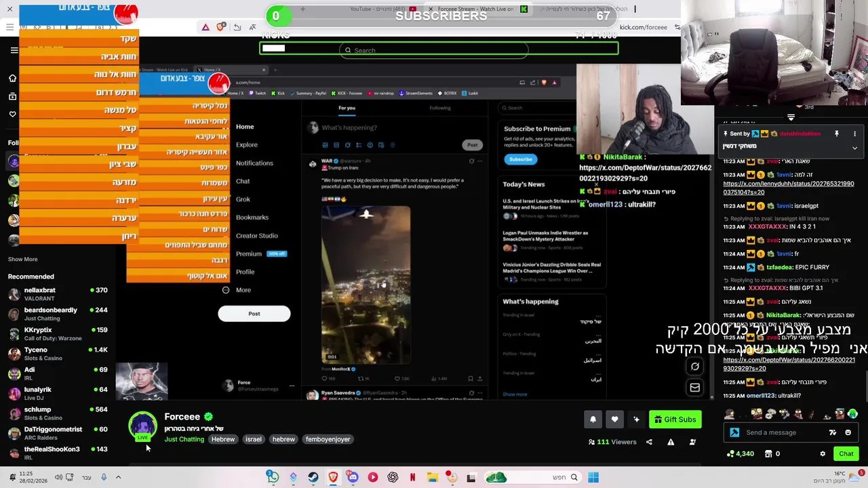Click the green Chat send button
This screenshot has height=488, width=868.
[846, 454]
